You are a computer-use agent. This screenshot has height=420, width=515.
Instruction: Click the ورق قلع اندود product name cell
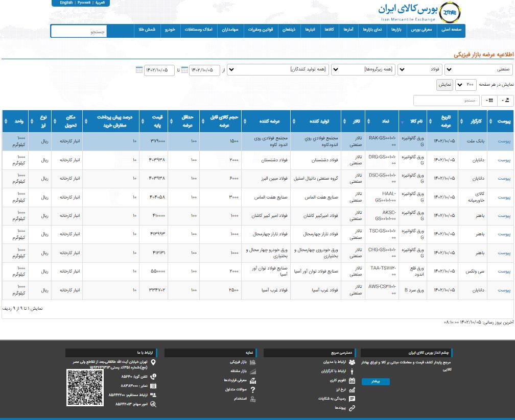coord(412,271)
